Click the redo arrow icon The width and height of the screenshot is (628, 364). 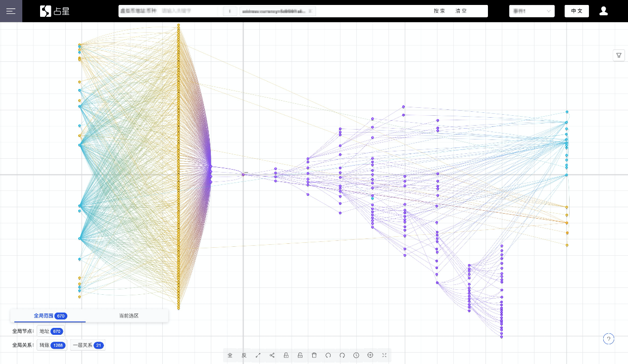pos(342,355)
